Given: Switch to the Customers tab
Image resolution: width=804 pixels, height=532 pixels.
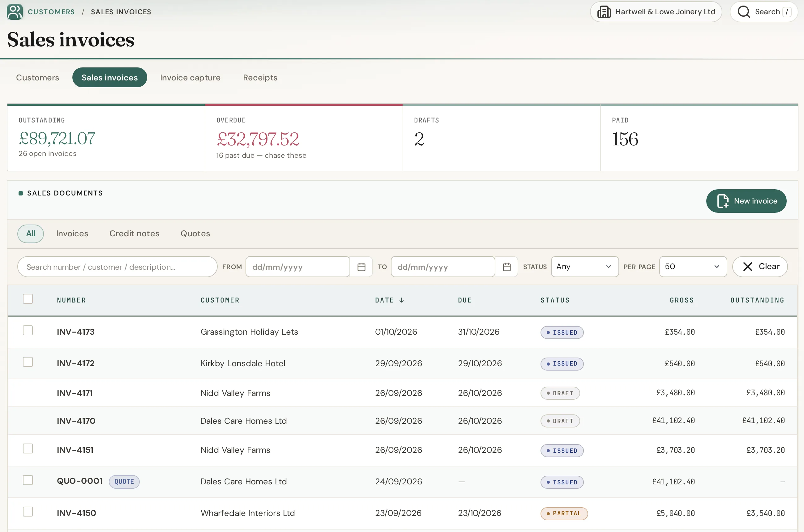Looking at the screenshot, I should tap(38, 78).
